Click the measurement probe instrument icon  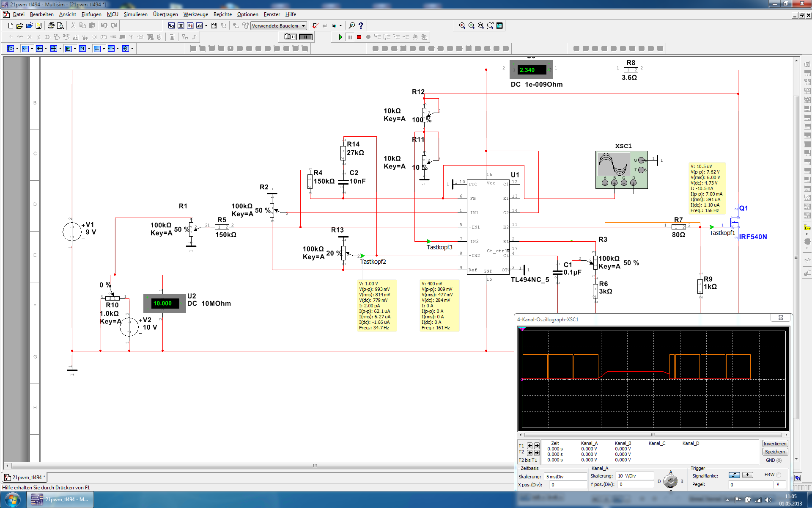(807, 228)
